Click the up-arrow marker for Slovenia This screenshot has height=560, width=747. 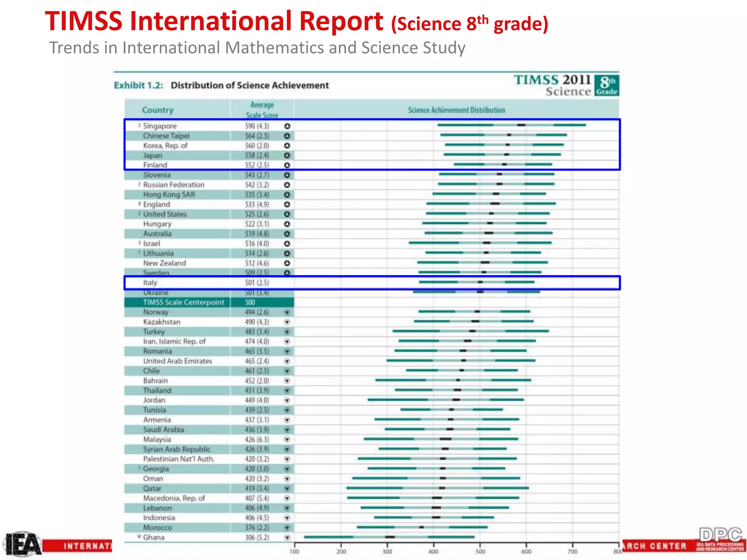[287, 175]
